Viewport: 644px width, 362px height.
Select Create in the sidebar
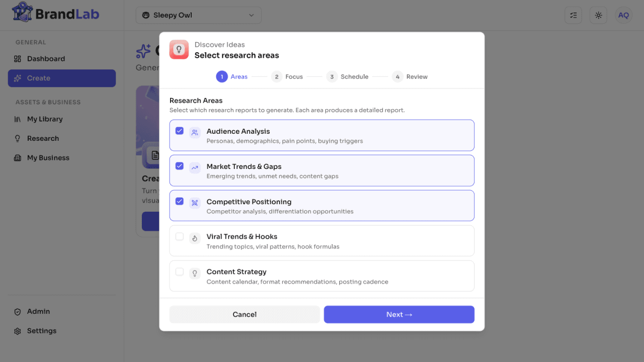pos(62,78)
